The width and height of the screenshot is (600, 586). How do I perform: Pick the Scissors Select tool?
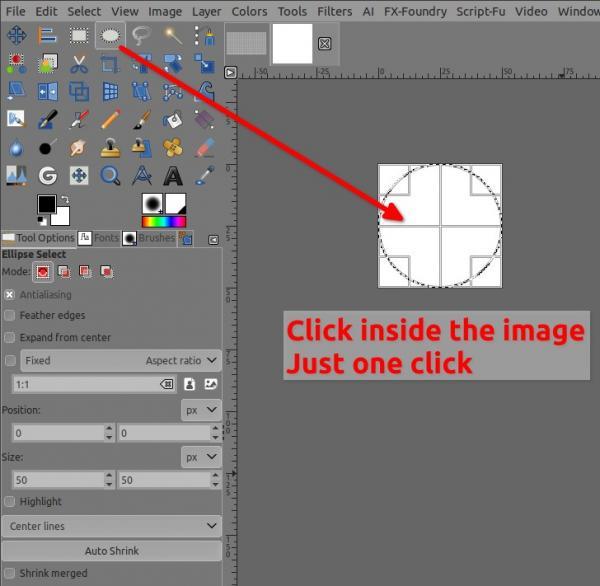79,64
